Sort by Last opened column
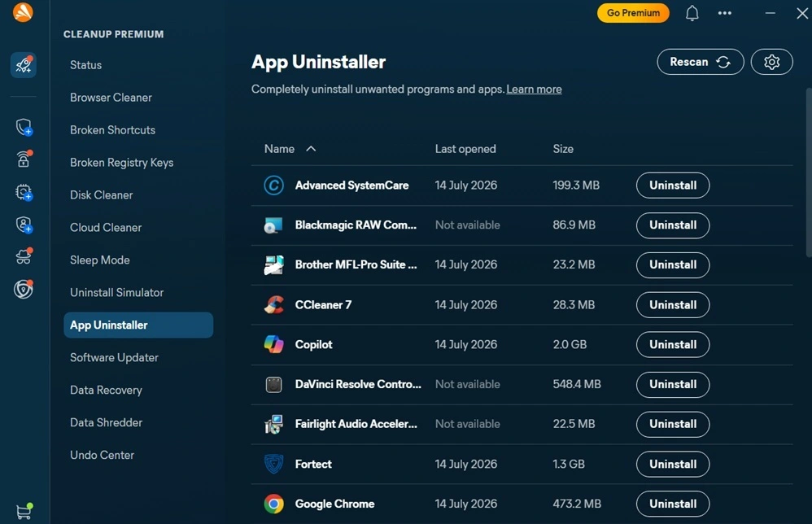812x524 pixels. [465, 149]
